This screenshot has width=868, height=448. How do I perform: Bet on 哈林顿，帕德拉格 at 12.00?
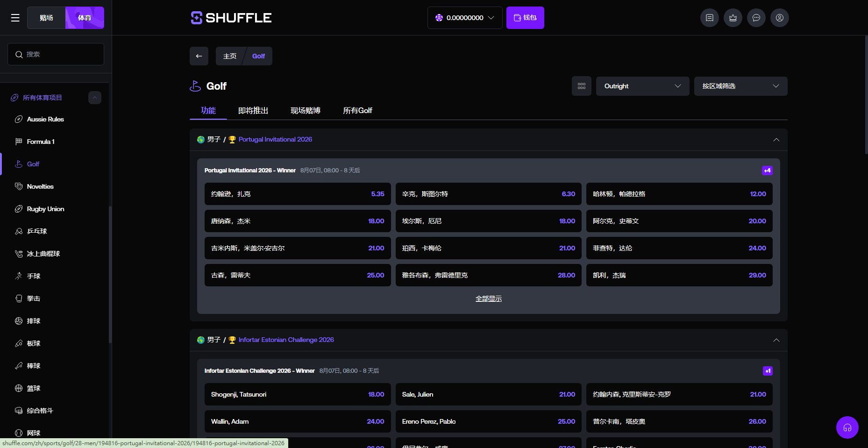[x=679, y=194]
